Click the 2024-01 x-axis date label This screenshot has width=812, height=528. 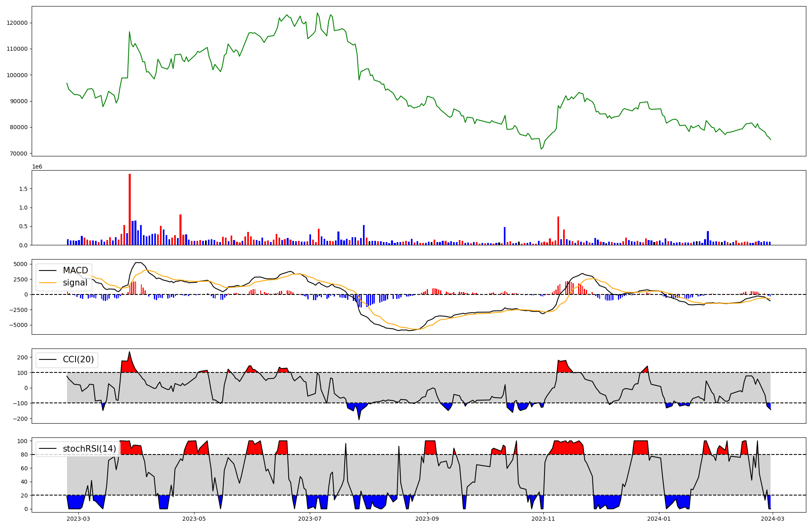click(x=659, y=519)
